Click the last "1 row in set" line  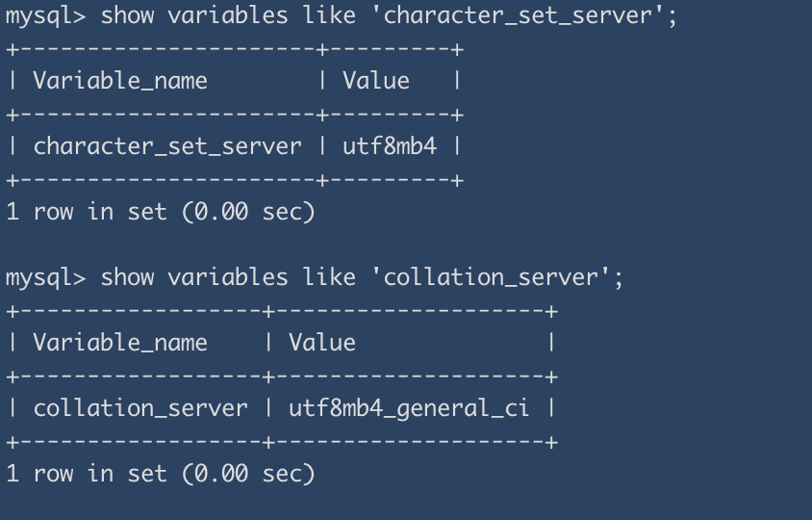click(x=87, y=474)
